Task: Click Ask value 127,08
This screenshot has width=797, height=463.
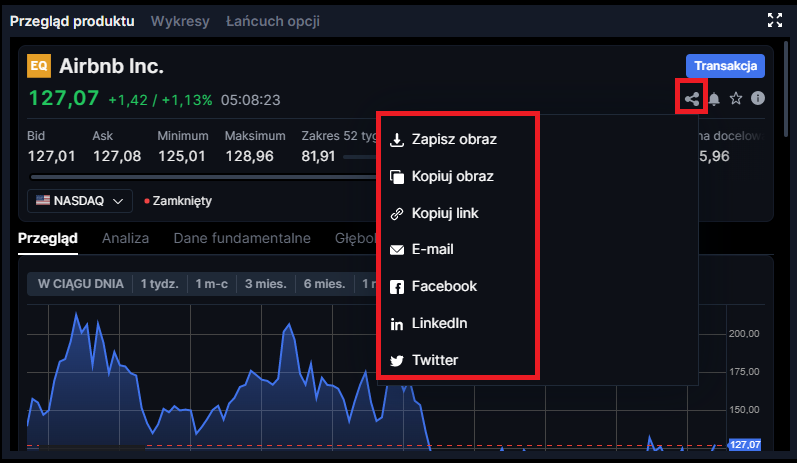Action: click(117, 156)
